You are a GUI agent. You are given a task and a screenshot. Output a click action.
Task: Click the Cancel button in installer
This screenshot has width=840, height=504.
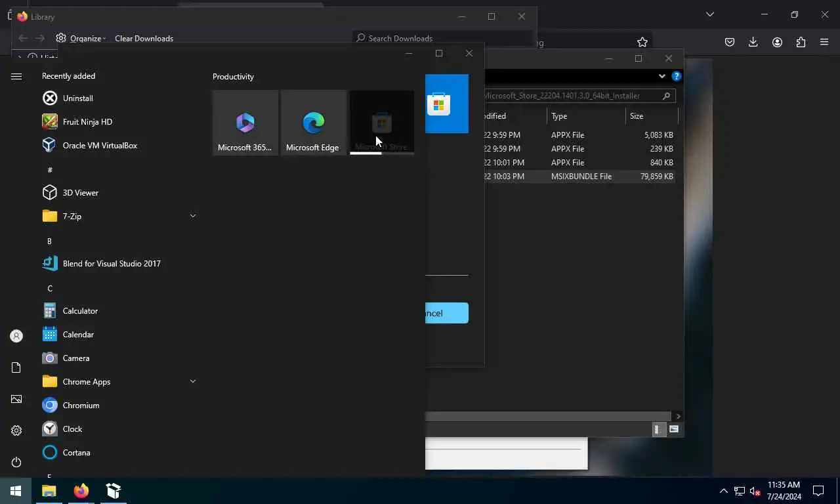click(x=447, y=313)
